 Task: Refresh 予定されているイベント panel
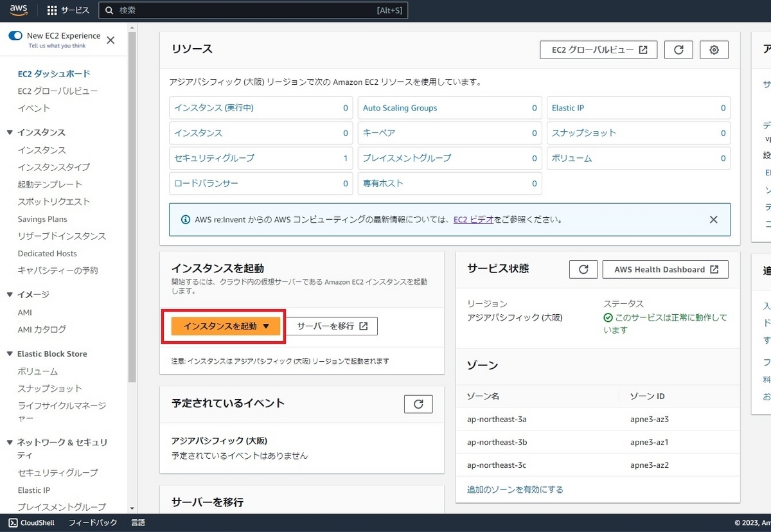click(x=418, y=403)
